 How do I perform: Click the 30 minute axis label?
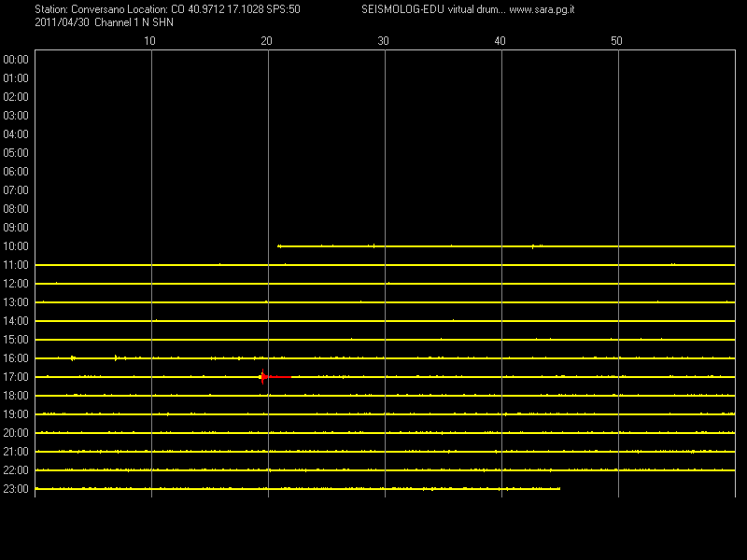(383, 41)
